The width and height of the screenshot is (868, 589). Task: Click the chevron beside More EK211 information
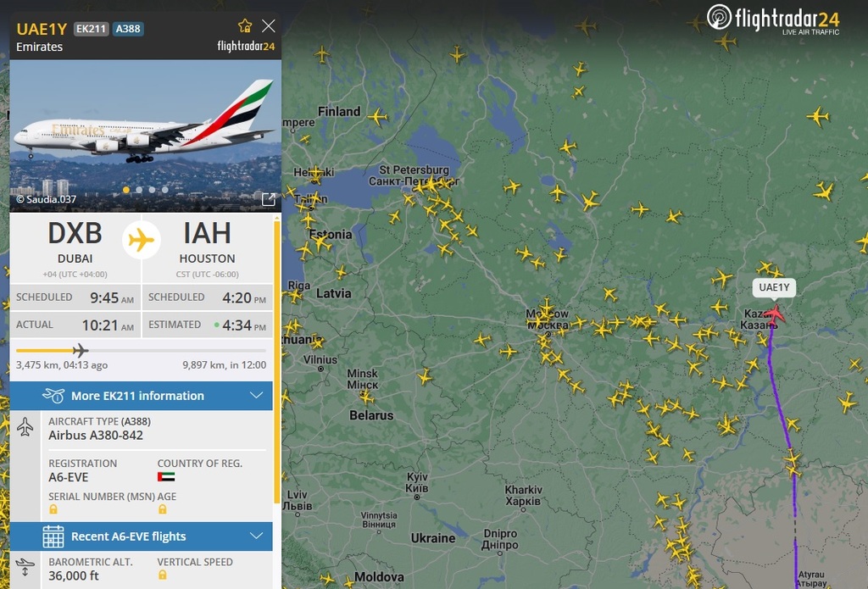[x=256, y=395]
